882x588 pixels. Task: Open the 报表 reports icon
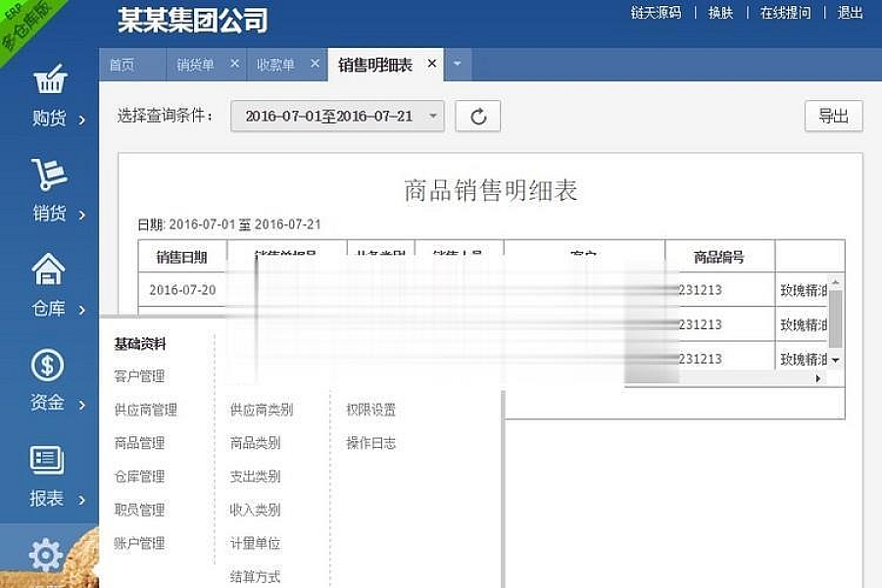47,460
